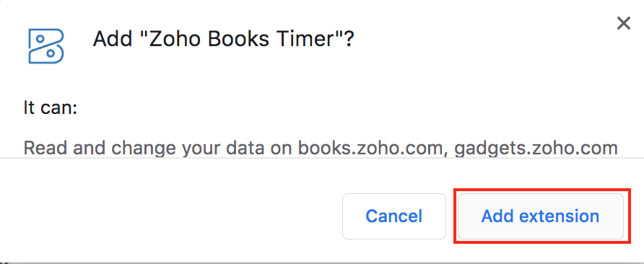This screenshot has height=264, width=644.
Task: Click the word "Books" in the dialog title
Action: (238, 40)
